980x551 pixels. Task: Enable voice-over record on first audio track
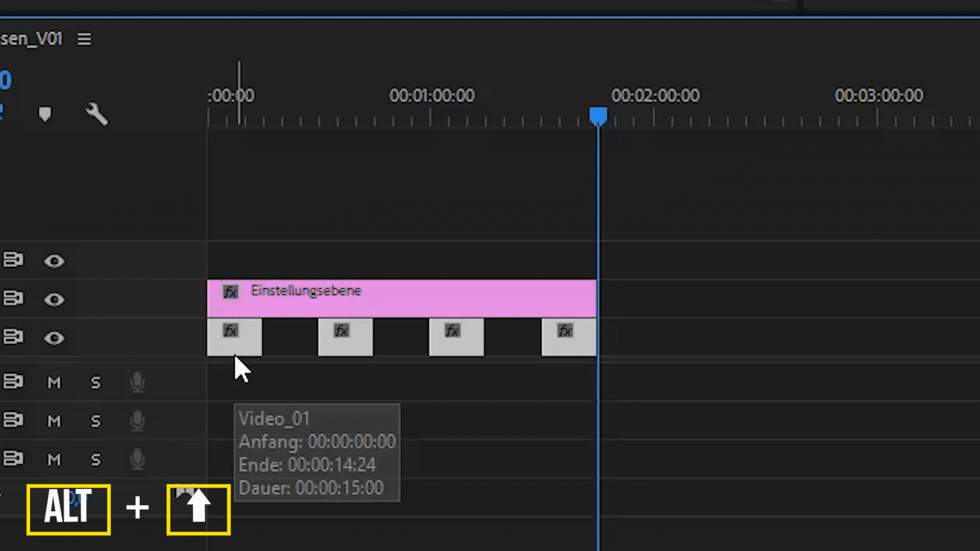(137, 382)
